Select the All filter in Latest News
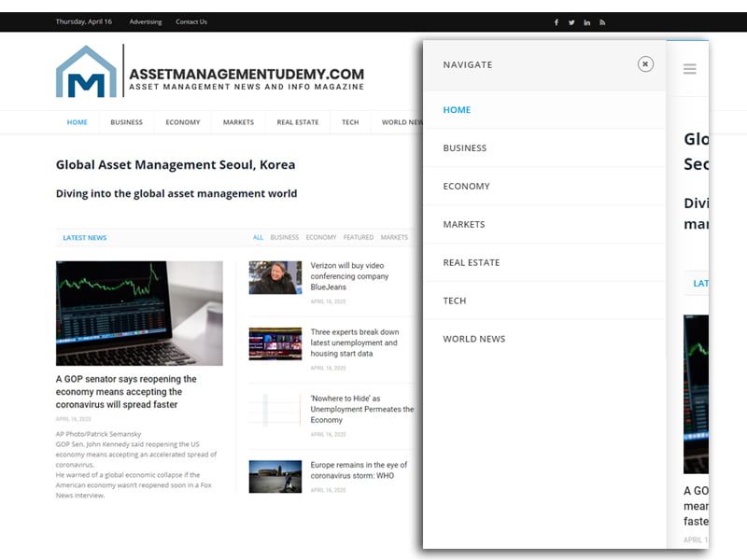Image resolution: width=747 pixels, height=560 pixels. coord(258,238)
